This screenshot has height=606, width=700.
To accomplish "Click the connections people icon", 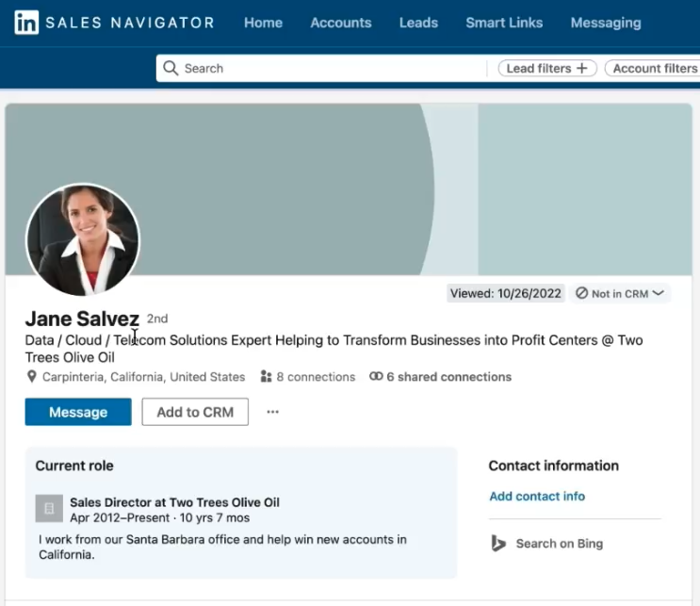I will (267, 377).
